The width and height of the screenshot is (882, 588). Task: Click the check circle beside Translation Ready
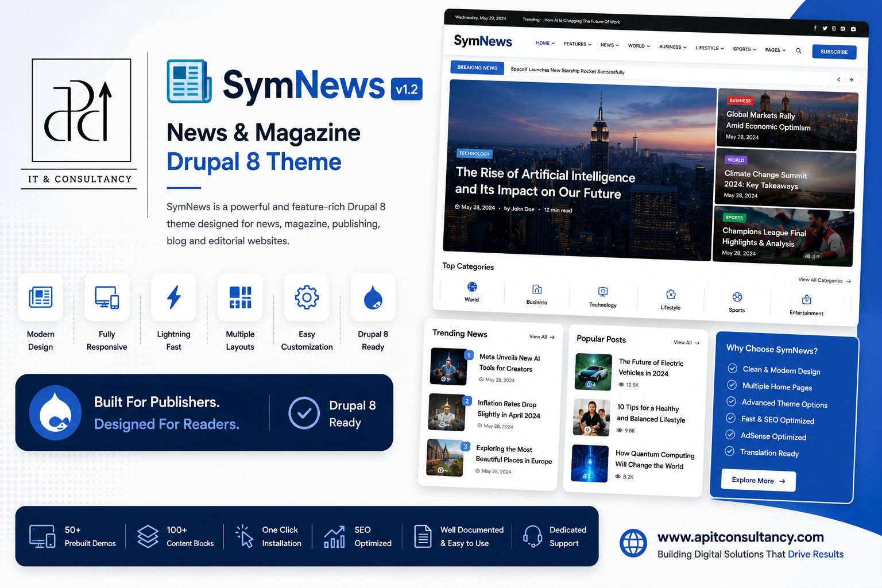click(x=729, y=451)
